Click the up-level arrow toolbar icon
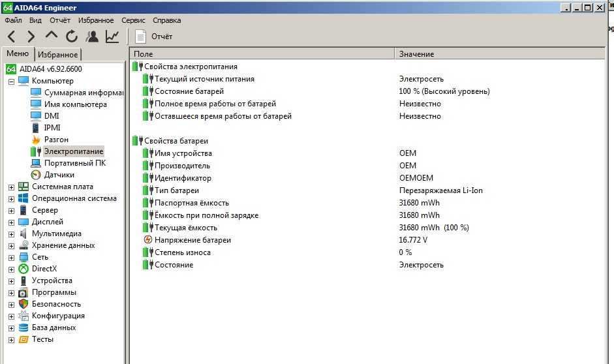 coord(52,35)
